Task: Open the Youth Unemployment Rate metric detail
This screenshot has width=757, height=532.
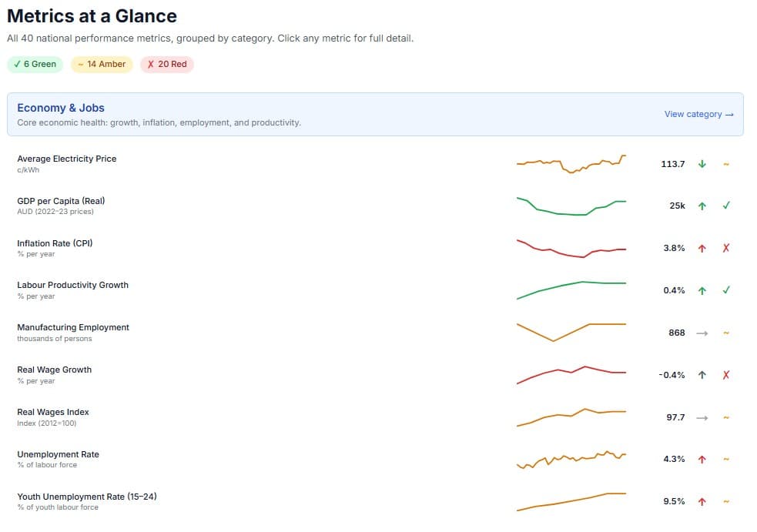Action: tap(87, 497)
